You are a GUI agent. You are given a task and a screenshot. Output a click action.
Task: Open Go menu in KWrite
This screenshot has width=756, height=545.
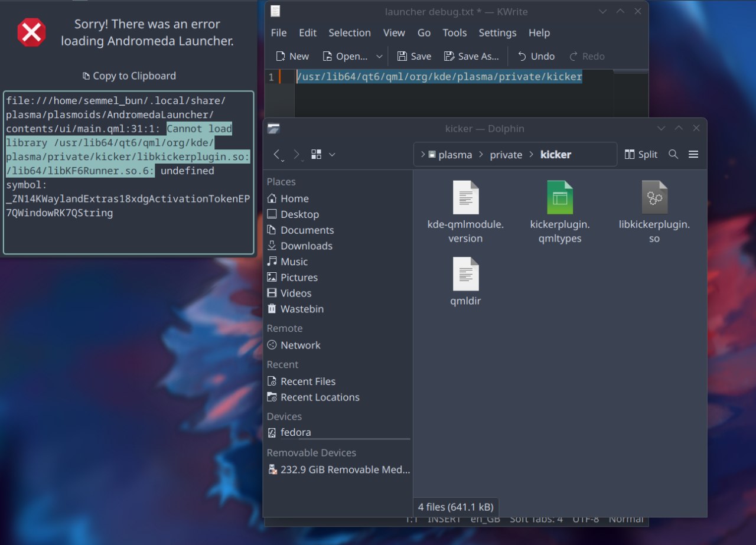point(424,33)
